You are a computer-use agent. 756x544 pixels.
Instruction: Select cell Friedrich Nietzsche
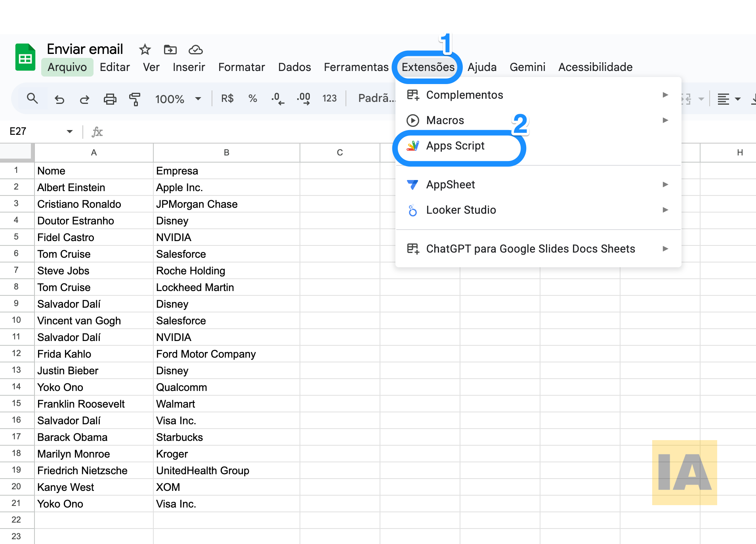[94, 470]
